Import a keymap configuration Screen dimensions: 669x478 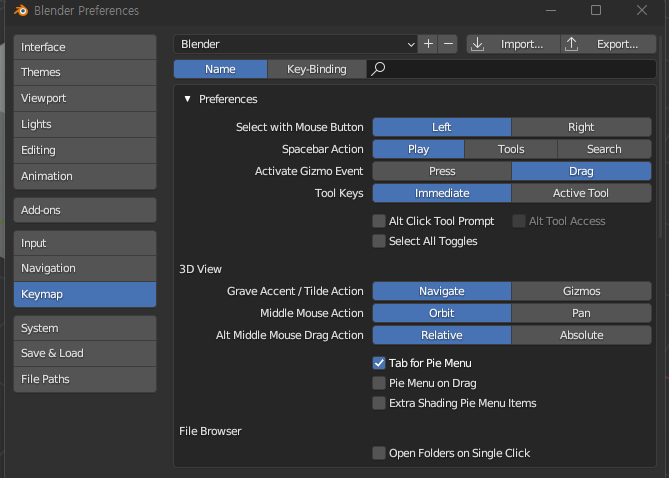pyautogui.click(x=513, y=44)
